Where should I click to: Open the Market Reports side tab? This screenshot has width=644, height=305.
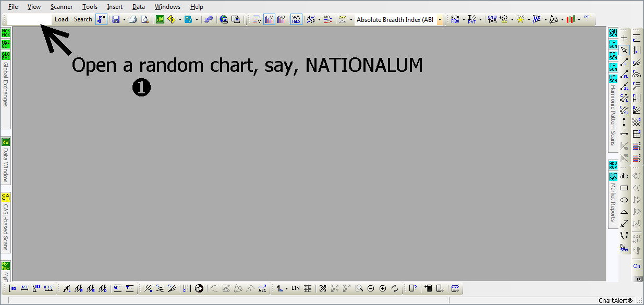pos(613,203)
